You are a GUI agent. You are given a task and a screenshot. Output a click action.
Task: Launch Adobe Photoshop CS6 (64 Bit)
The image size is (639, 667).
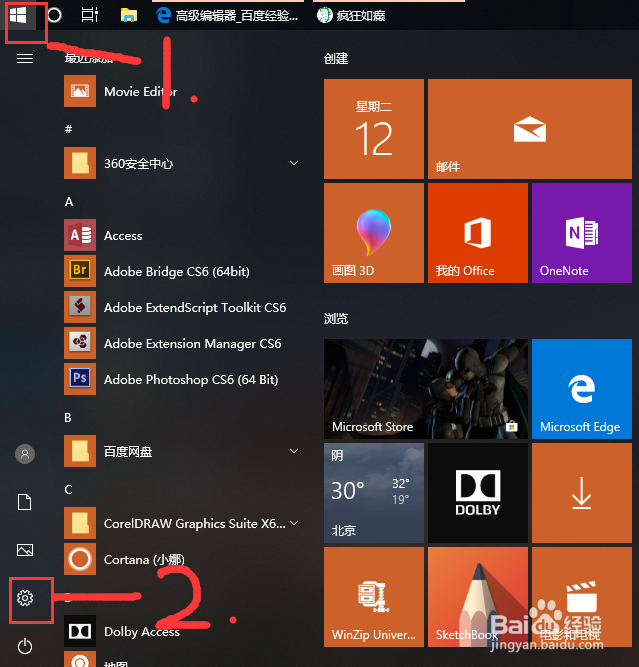click(x=183, y=379)
